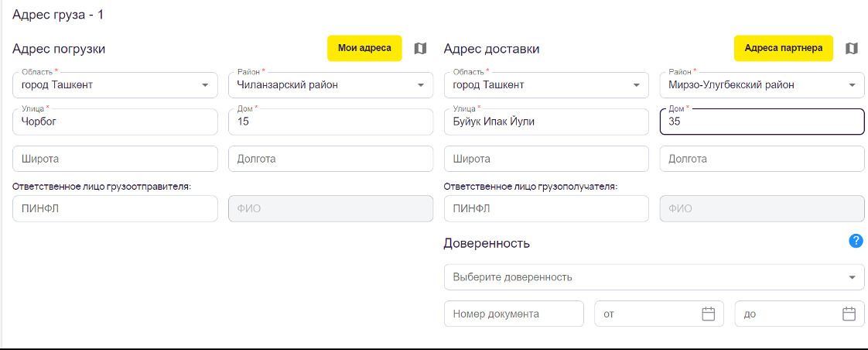The height and width of the screenshot is (350, 868).
Task: Expand the Чиланзарский район dropdown
Action: [331, 85]
